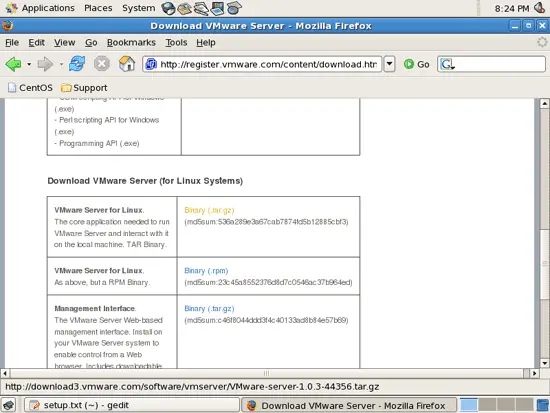This screenshot has height=413, width=550.
Task: Click the md5sum text beginning with 23c45a85
Action: pyautogui.click(x=268, y=282)
